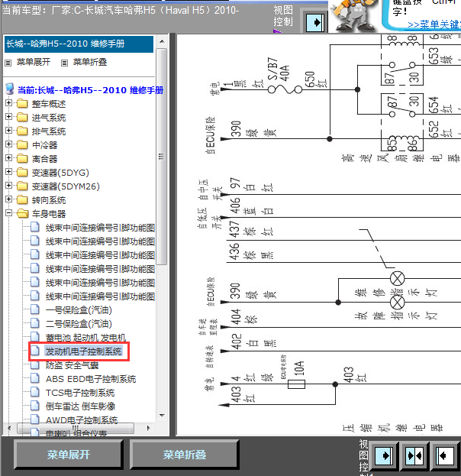
Task: Click tree panel scroll down arrow
Action: [x=162, y=416]
